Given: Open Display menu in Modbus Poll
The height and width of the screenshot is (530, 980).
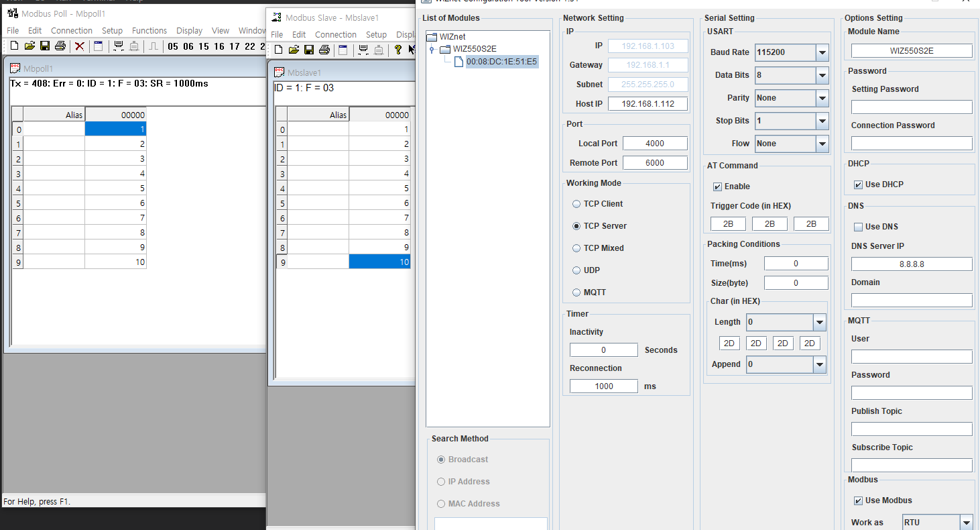Looking at the screenshot, I should coord(190,30).
